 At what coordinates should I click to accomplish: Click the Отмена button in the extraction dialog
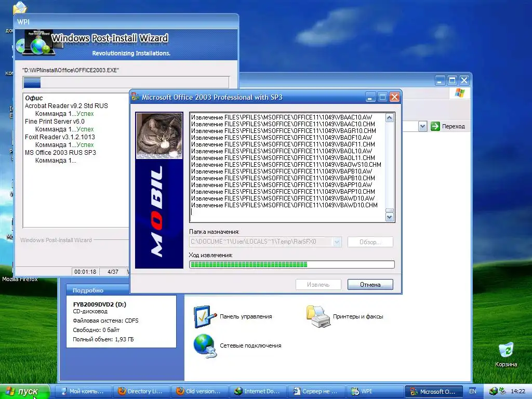(x=370, y=284)
